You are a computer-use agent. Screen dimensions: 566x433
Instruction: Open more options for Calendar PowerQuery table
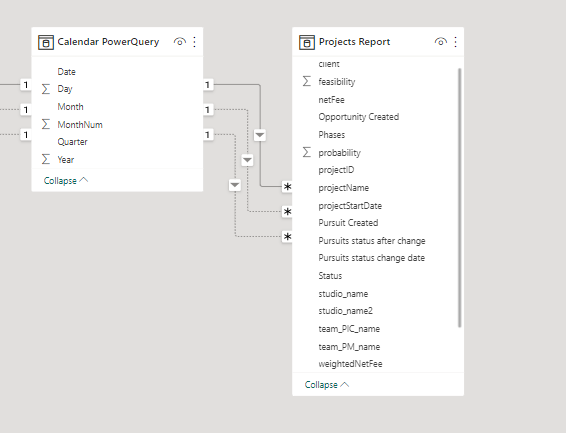[x=195, y=42]
